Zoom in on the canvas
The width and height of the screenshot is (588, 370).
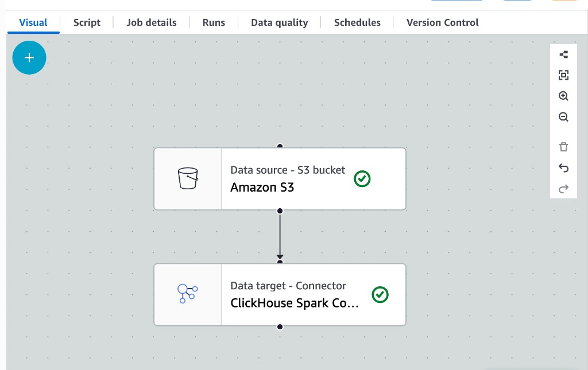pyautogui.click(x=563, y=96)
